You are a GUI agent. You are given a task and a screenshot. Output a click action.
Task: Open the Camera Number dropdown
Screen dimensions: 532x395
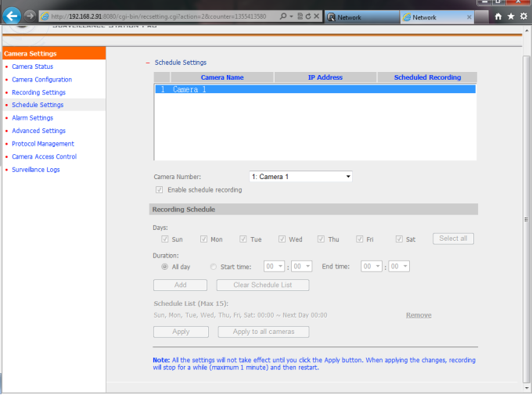pyautogui.click(x=300, y=177)
